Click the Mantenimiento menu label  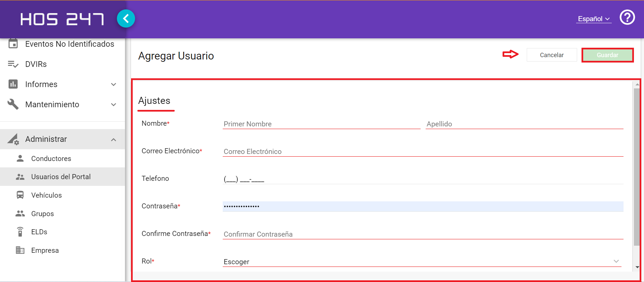52,105
